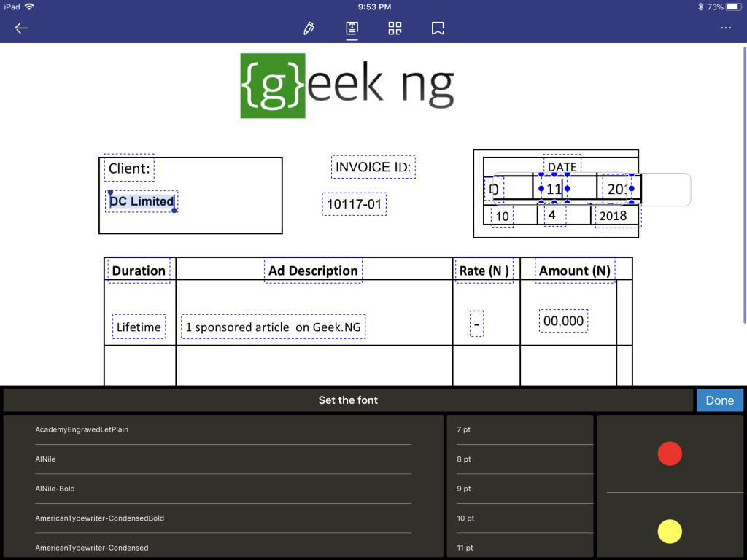Click the vertical scrollbar on the document

pos(744,186)
